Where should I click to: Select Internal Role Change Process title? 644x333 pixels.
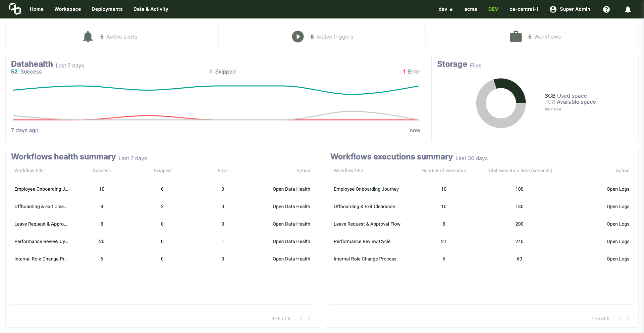pyautogui.click(x=365, y=259)
